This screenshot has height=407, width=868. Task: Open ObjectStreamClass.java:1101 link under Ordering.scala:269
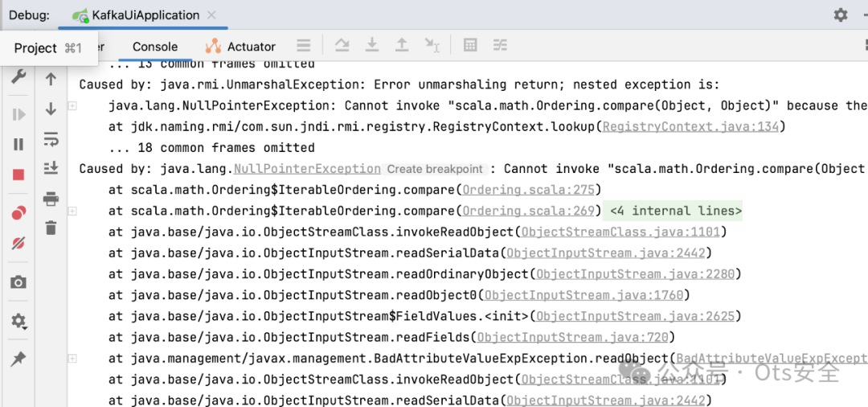tap(620, 232)
